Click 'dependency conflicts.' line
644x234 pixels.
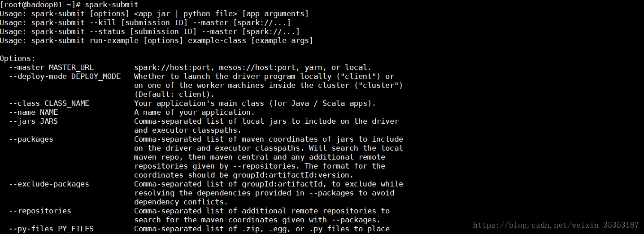[x=181, y=202]
